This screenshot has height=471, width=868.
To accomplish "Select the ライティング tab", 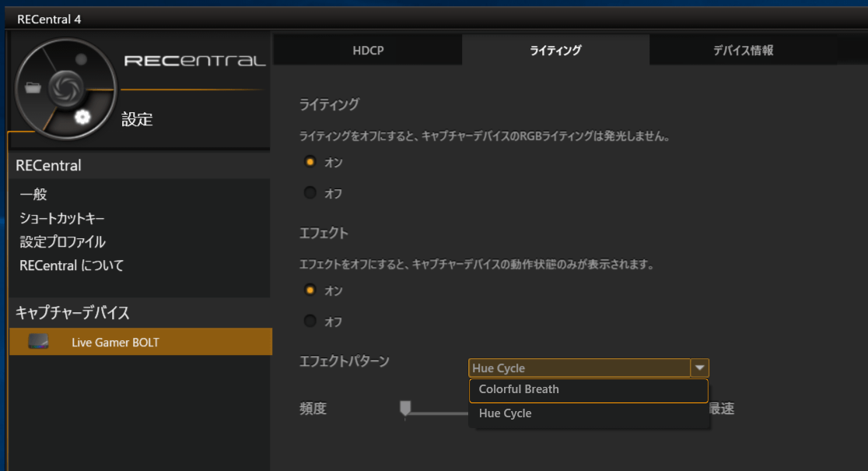I will pyautogui.click(x=555, y=51).
